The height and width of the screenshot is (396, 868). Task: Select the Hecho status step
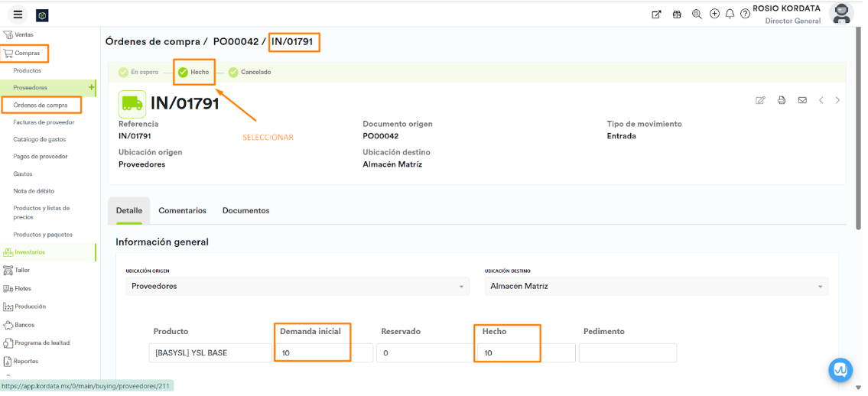coord(193,72)
